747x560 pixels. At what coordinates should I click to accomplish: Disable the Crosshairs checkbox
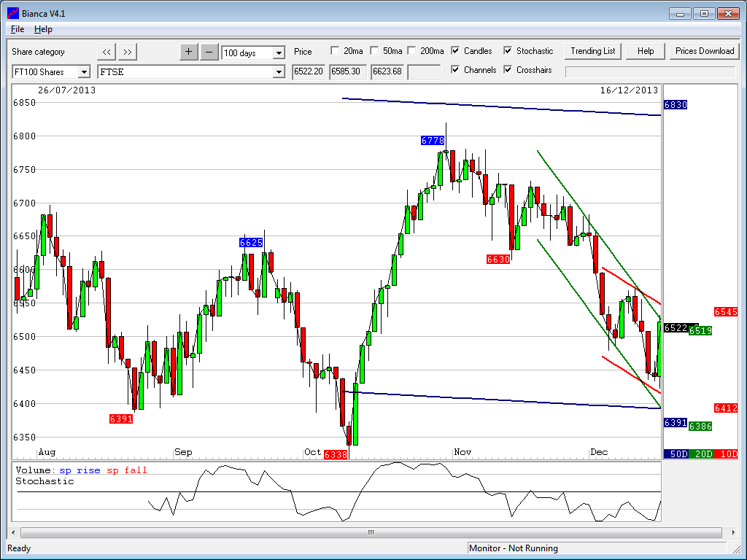[x=508, y=70]
